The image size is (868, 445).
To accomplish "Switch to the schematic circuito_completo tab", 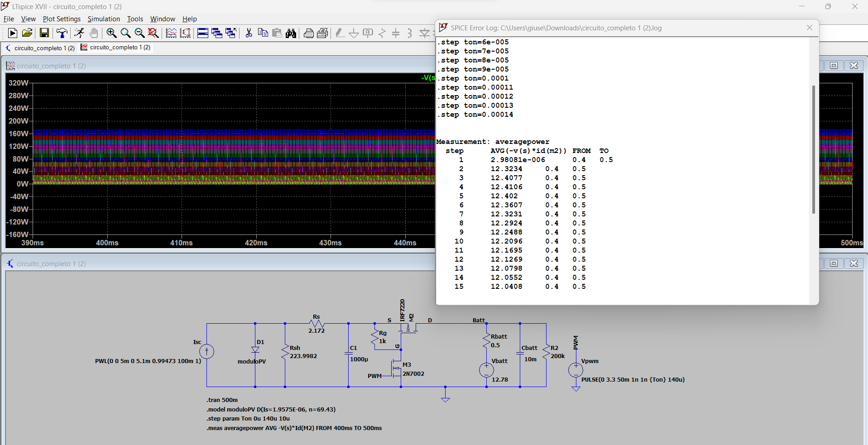I will [x=40, y=48].
